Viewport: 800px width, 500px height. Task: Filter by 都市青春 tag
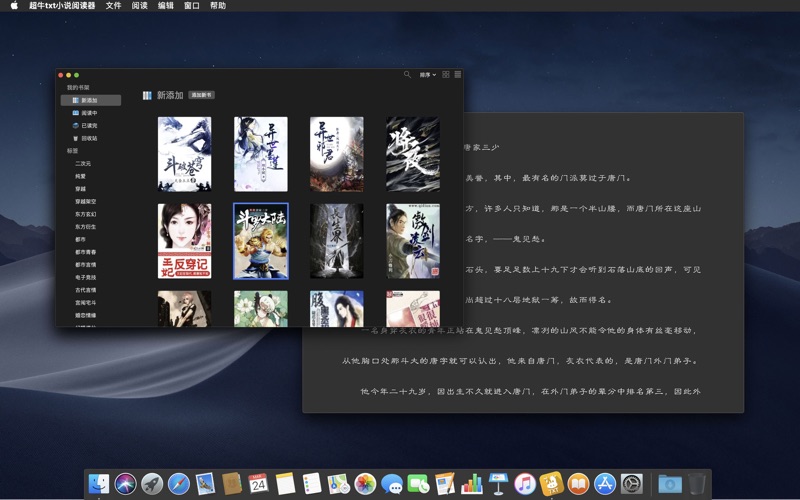[86, 252]
